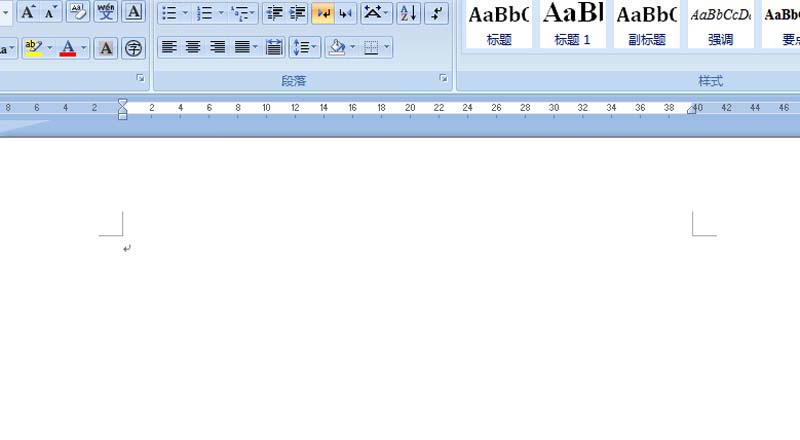Click the first line indent ruler marker

(122, 102)
